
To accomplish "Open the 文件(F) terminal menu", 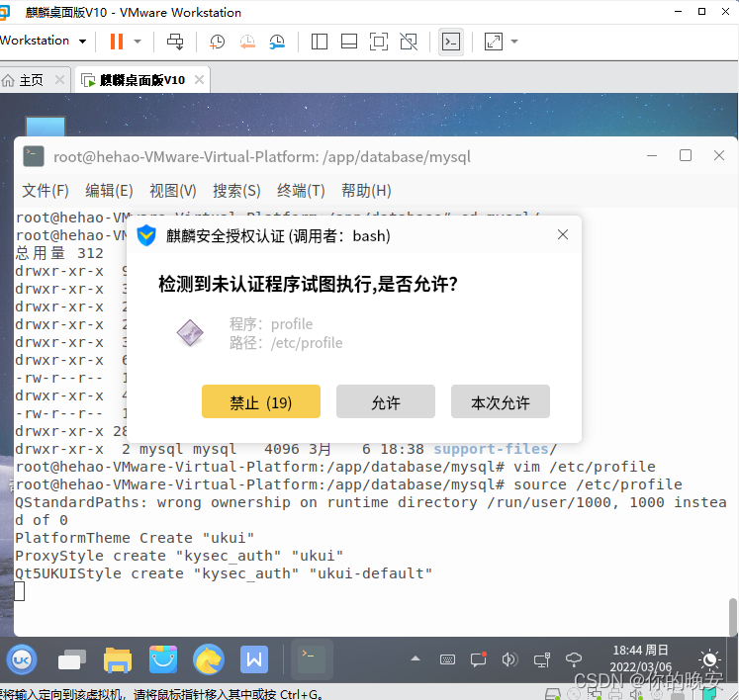I will (x=46, y=191).
